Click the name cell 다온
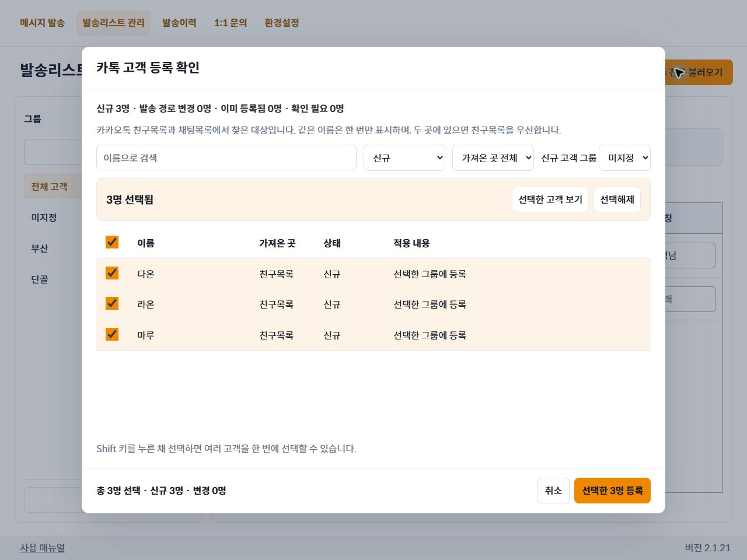 pos(146,274)
